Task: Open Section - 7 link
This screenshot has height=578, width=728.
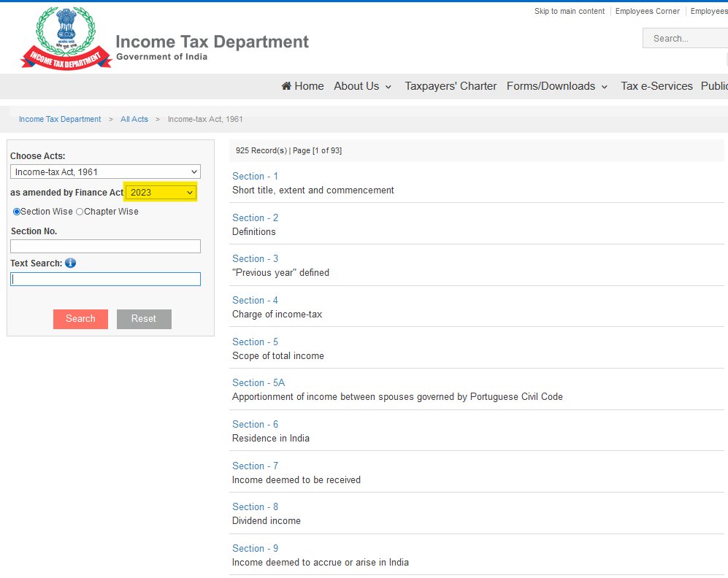Action: click(x=255, y=466)
